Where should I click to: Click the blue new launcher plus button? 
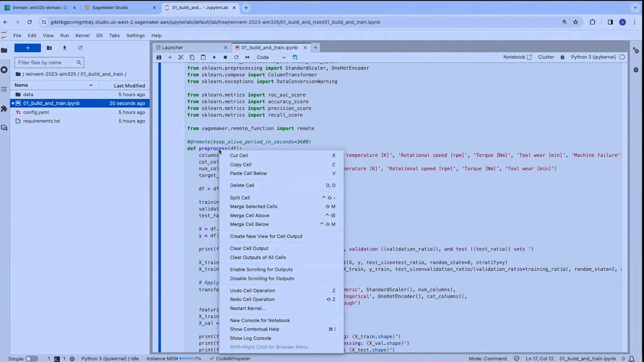click(27, 48)
